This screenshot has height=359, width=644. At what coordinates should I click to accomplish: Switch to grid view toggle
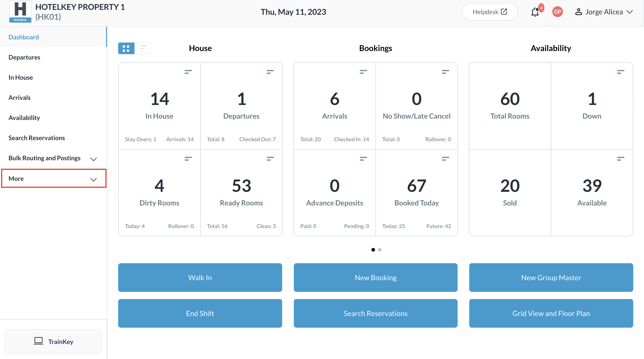126,48
